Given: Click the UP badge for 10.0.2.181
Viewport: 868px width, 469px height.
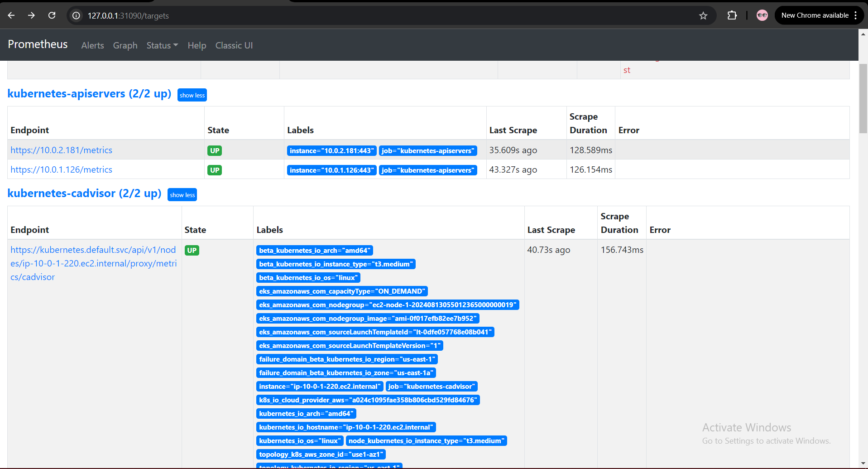Looking at the screenshot, I should click(x=215, y=150).
